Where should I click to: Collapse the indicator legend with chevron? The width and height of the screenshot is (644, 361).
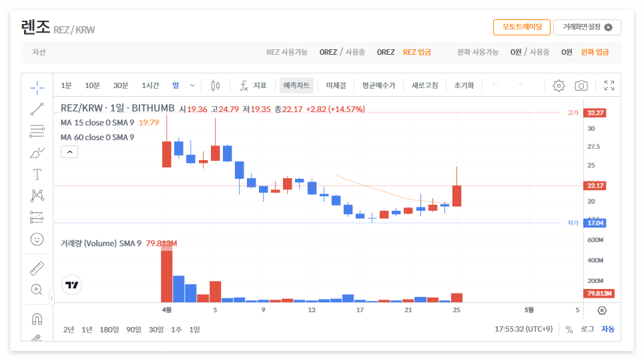69,152
